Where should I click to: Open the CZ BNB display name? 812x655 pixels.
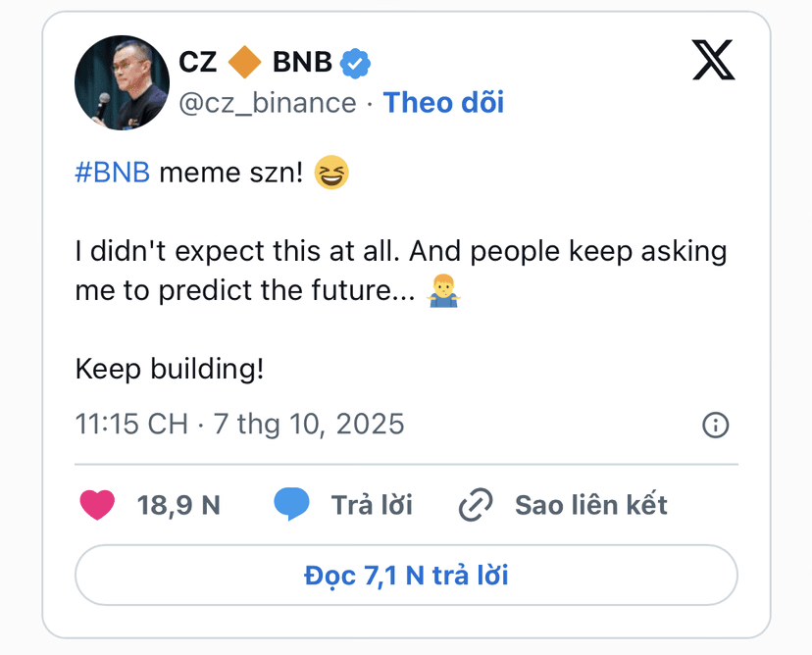pos(255,62)
